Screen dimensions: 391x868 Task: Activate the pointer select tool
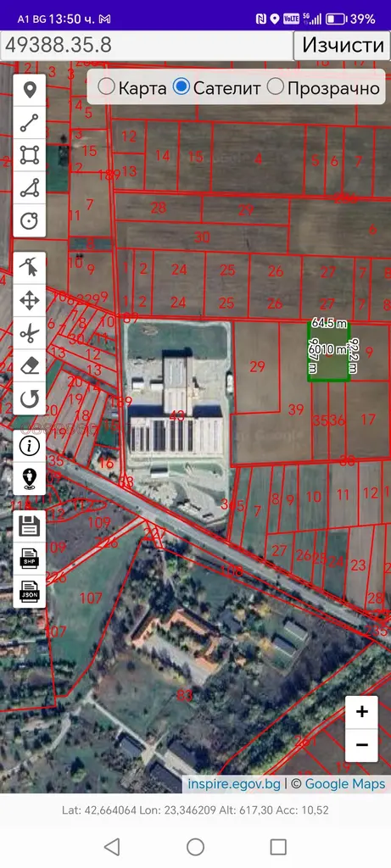click(30, 268)
